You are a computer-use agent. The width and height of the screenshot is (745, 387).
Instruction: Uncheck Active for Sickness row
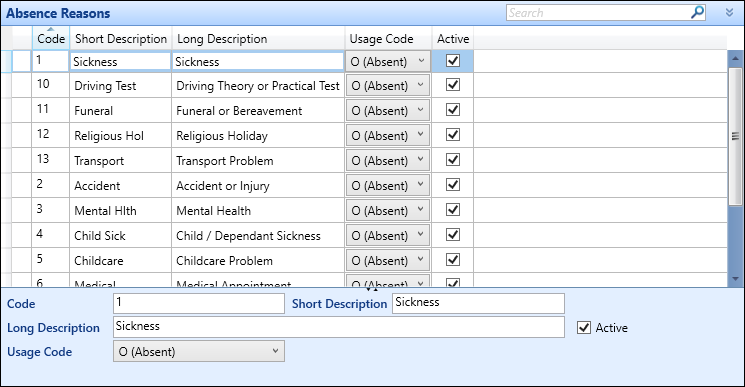pyautogui.click(x=453, y=60)
